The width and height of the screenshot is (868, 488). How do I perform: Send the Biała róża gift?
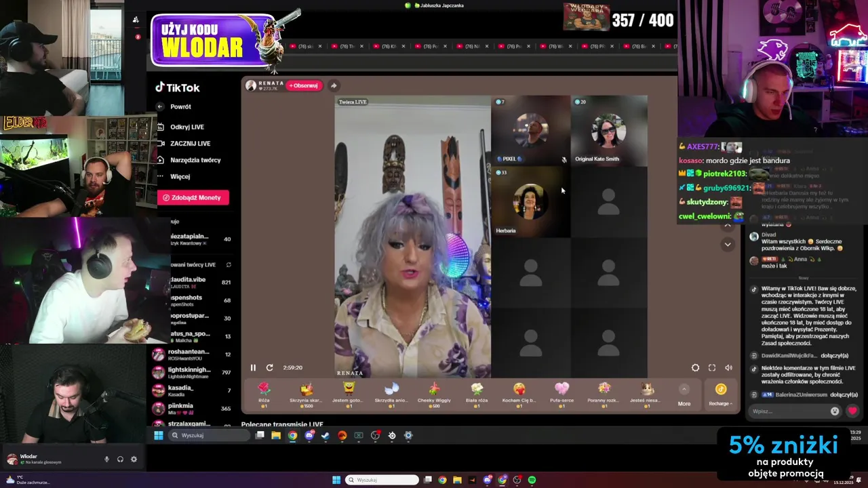477,393
